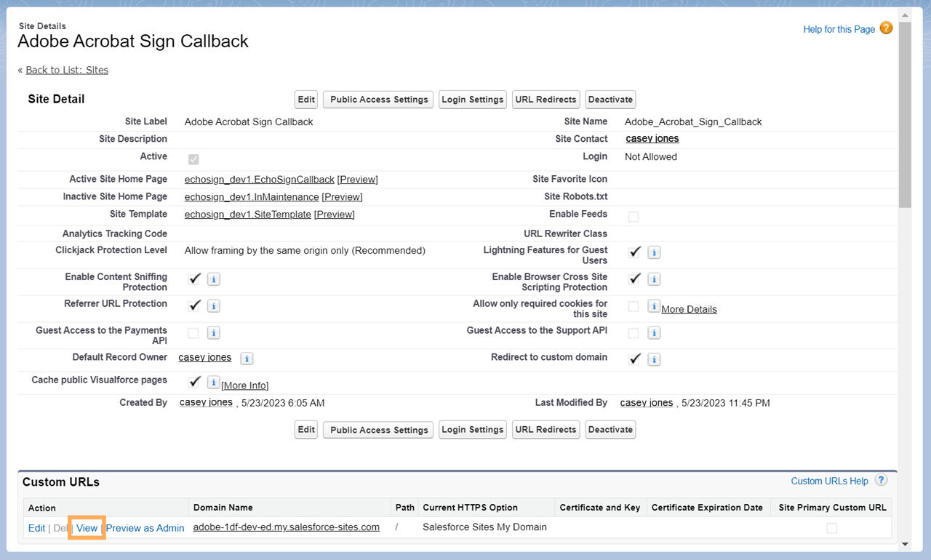Open echosign_dev1.SiteTemplate link
This screenshot has width=931, height=560.
pyautogui.click(x=248, y=214)
